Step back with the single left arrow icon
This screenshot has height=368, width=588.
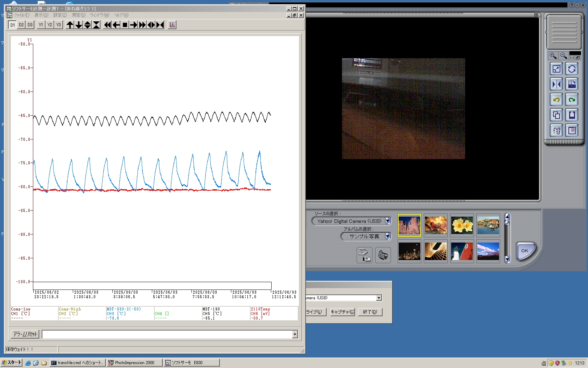[116, 25]
